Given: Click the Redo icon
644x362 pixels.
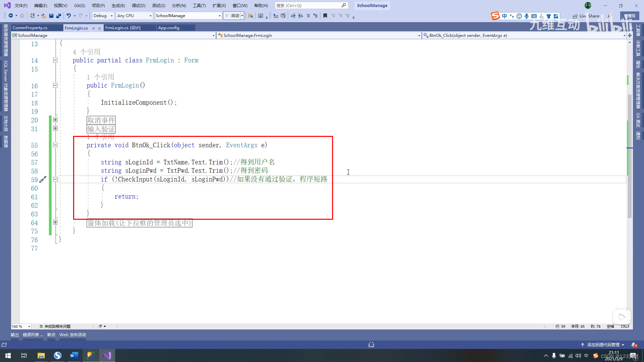Looking at the screenshot, I should (x=80, y=16).
